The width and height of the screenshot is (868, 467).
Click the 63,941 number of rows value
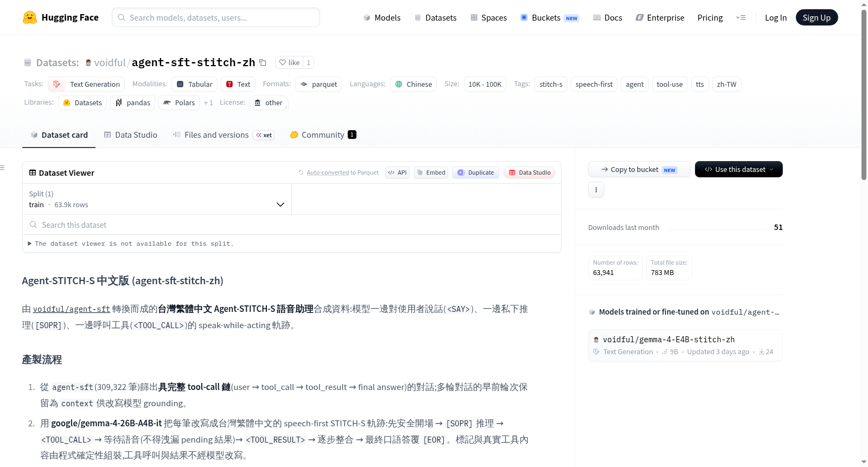pyautogui.click(x=603, y=272)
